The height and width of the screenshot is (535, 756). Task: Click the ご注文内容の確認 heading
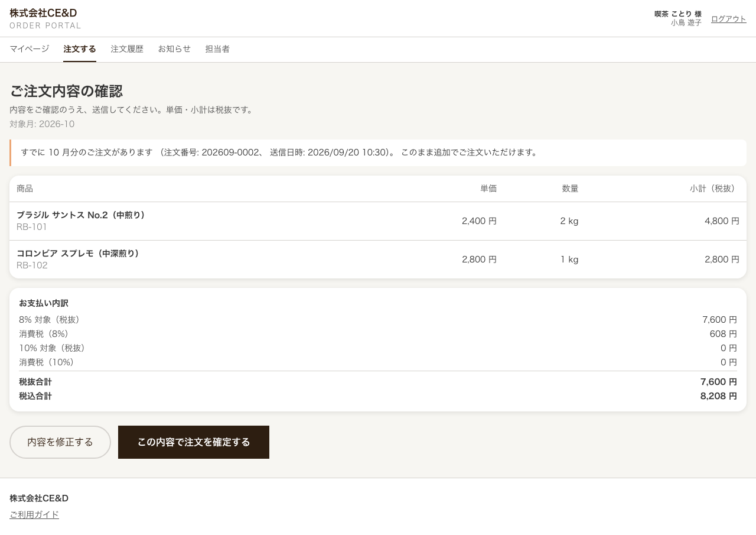click(66, 91)
